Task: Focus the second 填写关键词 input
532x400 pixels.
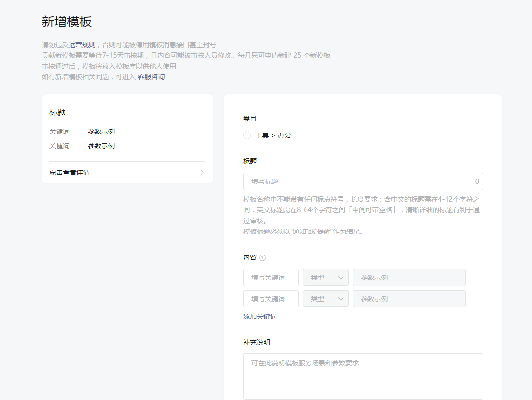Action: (x=271, y=299)
